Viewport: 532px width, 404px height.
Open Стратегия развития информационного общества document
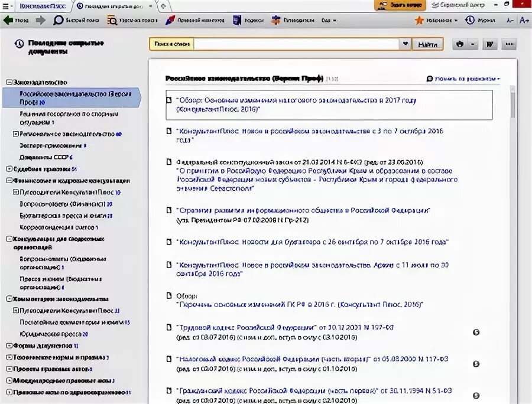click(303, 210)
